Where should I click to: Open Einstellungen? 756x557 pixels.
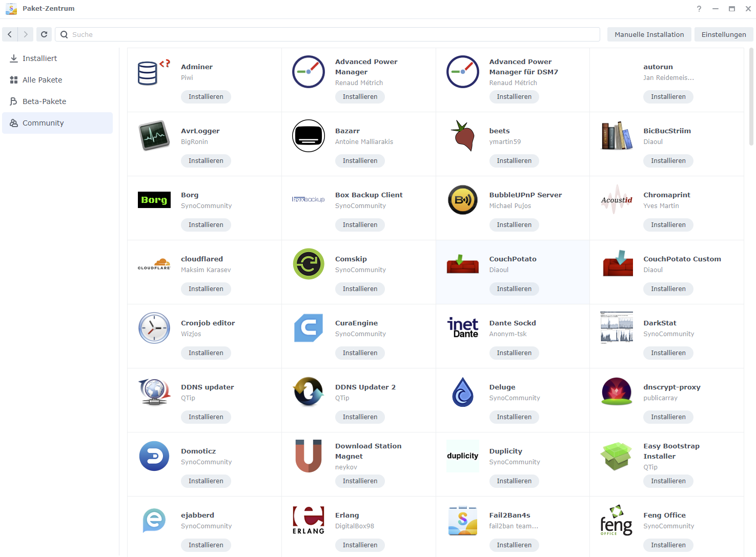click(x=724, y=34)
